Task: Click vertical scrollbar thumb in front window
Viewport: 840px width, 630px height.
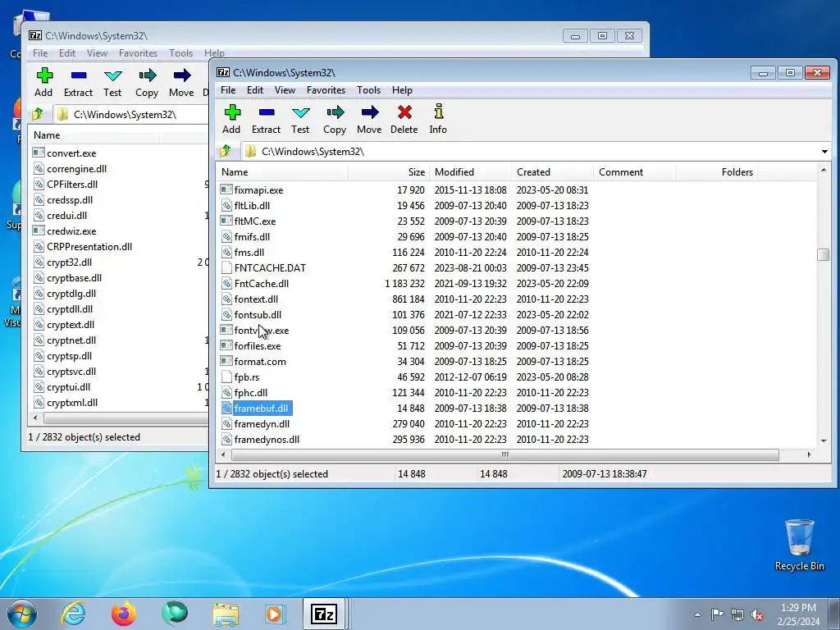Action: point(824,254)
